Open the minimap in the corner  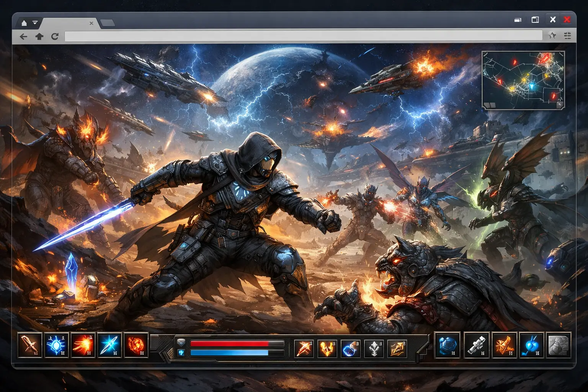523,80
